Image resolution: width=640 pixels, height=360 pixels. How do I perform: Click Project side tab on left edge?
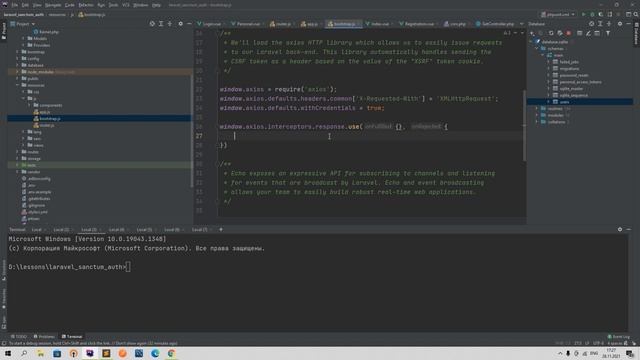pyautogui.click(x=4, y=31)
